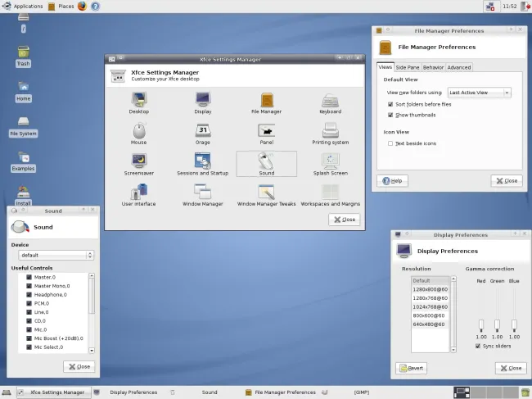This screenshot has width=532, height=399.
Task: Click Close in the Sound window
Action: tap(79, 366)
